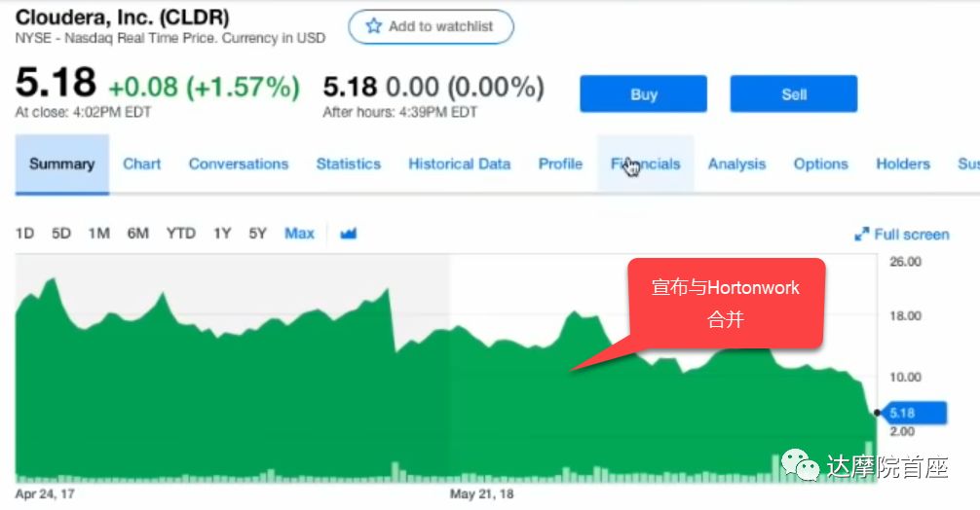The height and width of the screenshot is (510, 980).
Task: Open the Statistics tab
Action: point(348,164)
